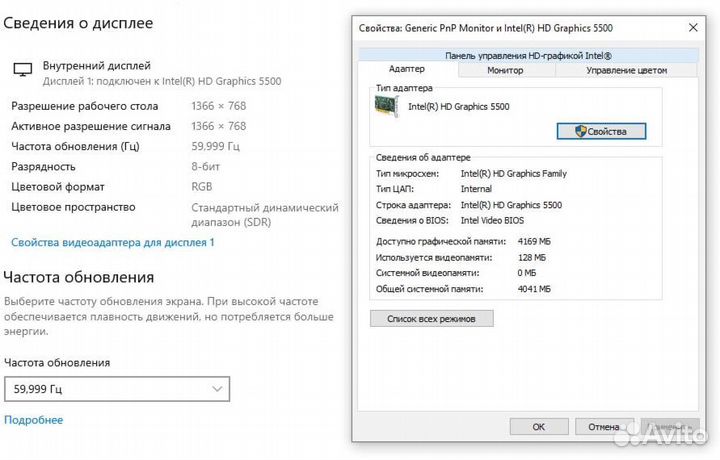720x460 pixels.
Task: Click the Сведения об адаптере group title
Action: (x=423, y=157)
